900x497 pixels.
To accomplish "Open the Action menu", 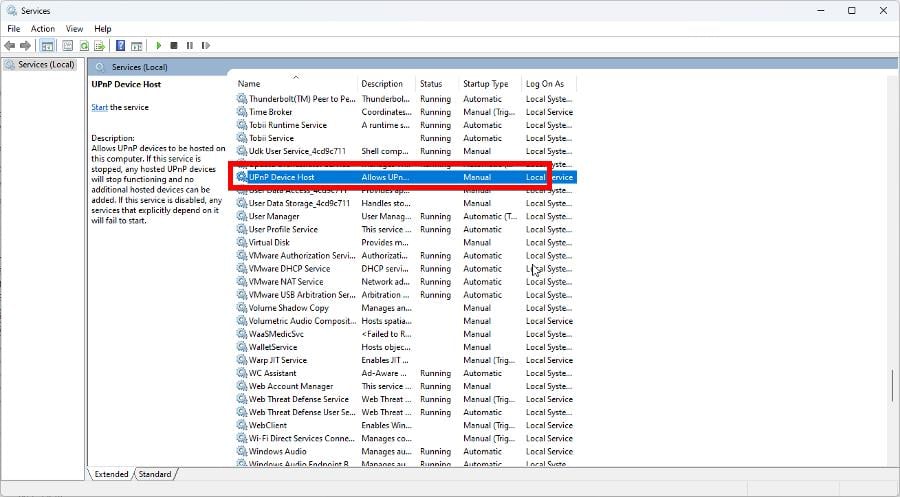I will coord(43,29).
